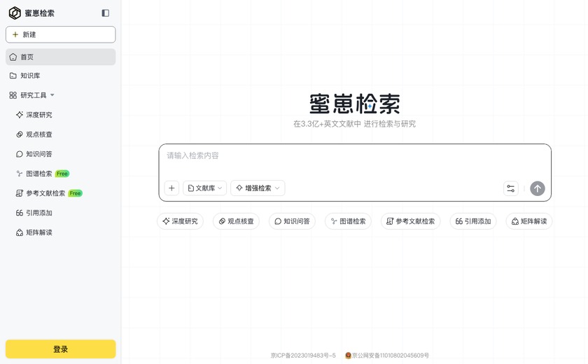Open the 文献库 dropdown
The width and height of the screenshot is (588, 364).
(x=204, y=188)
